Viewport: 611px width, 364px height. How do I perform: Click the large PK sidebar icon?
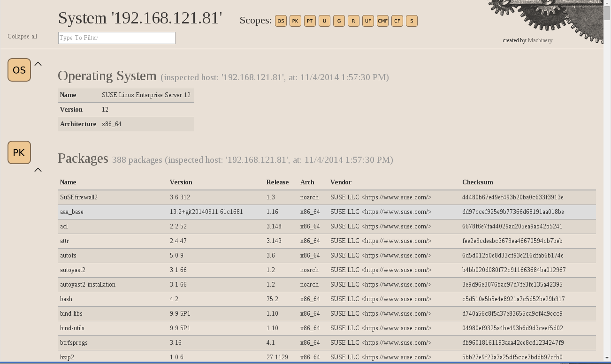click(x=19, y=152)
